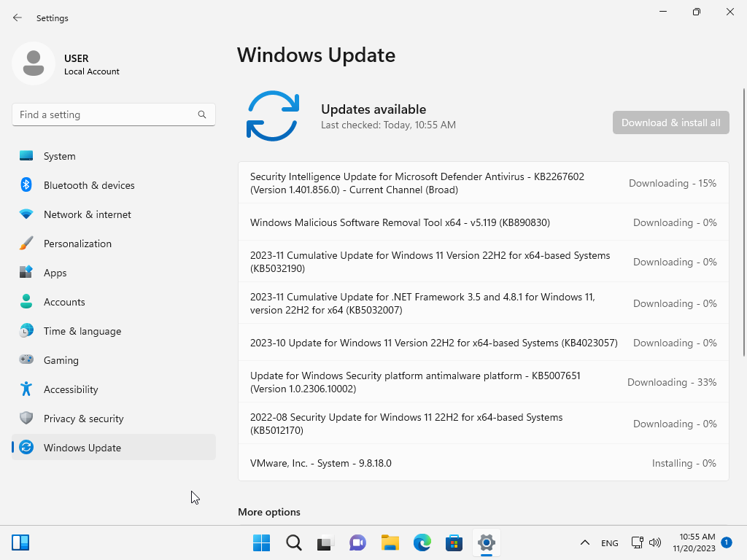
Task: Select System in the sidebar
Action: tap(113, 156)
